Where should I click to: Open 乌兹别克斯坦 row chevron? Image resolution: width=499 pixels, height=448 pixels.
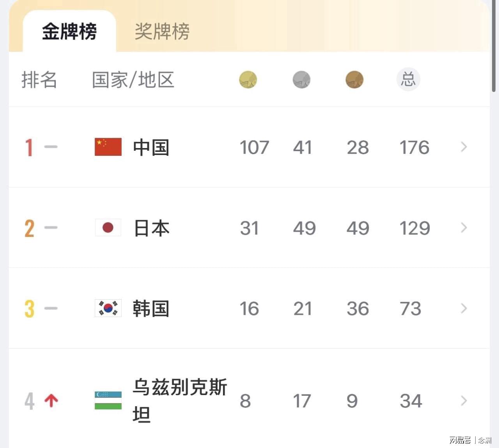pyautogui.click(x=464, y=400)
